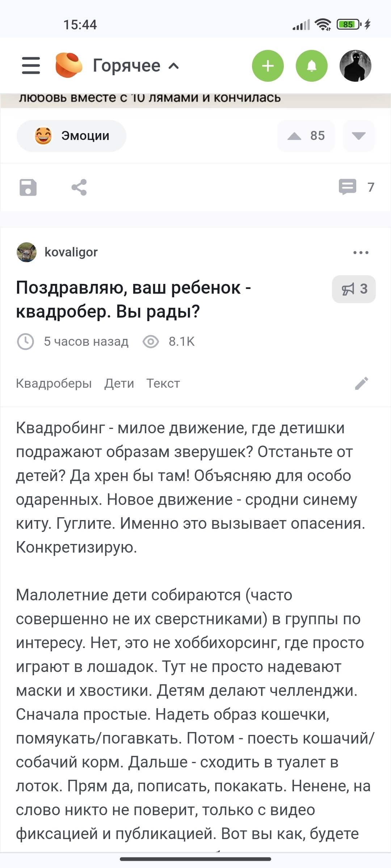The image size is (391, 868).
Task: Select the Квадроберы tag
Action: pyautogui.click(x=54, y=383)
